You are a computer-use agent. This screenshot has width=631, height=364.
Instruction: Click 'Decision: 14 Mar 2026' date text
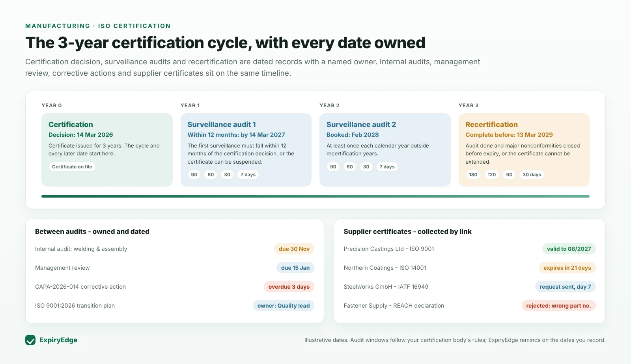click(81, 135)
